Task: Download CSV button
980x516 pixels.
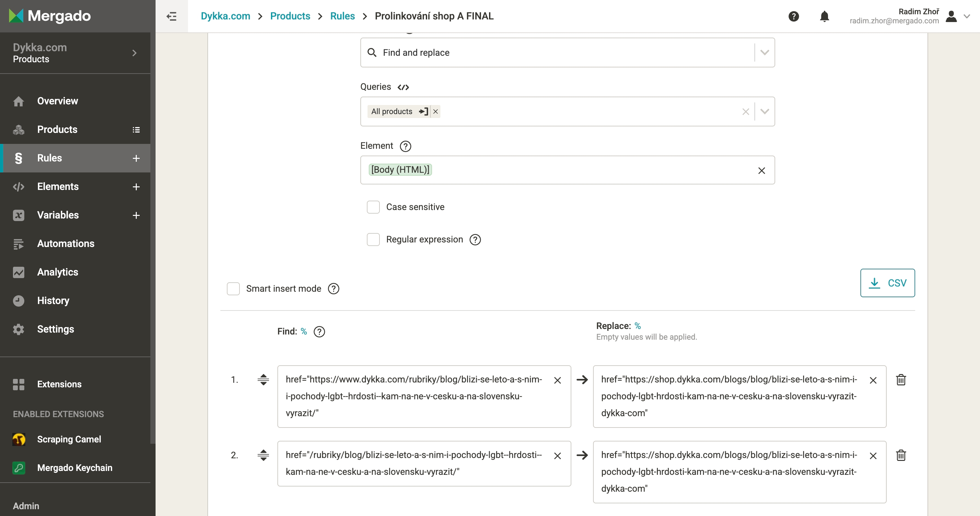Action: 887,283
